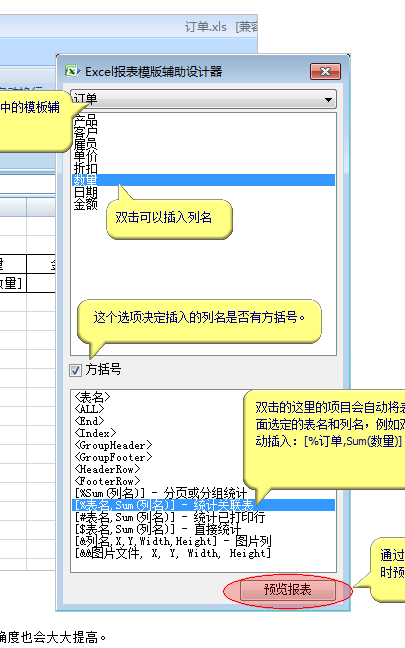Click the 订单 combo box field
The width and height of the screenshot is (405, 648).
pos(203,99)
